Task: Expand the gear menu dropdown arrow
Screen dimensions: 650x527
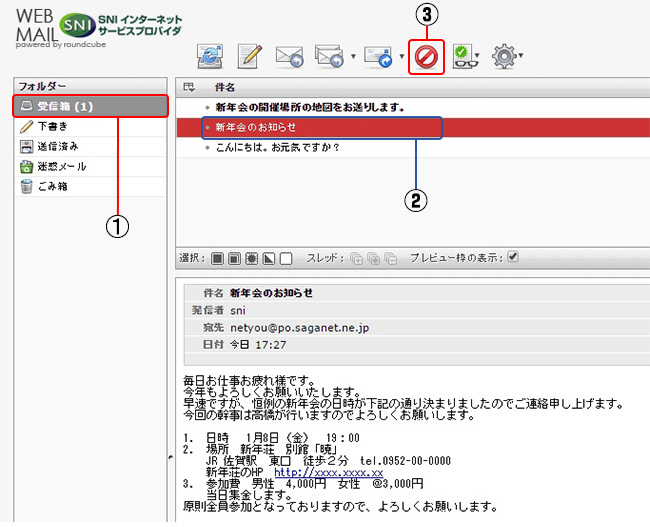Action: coord(521,57)
